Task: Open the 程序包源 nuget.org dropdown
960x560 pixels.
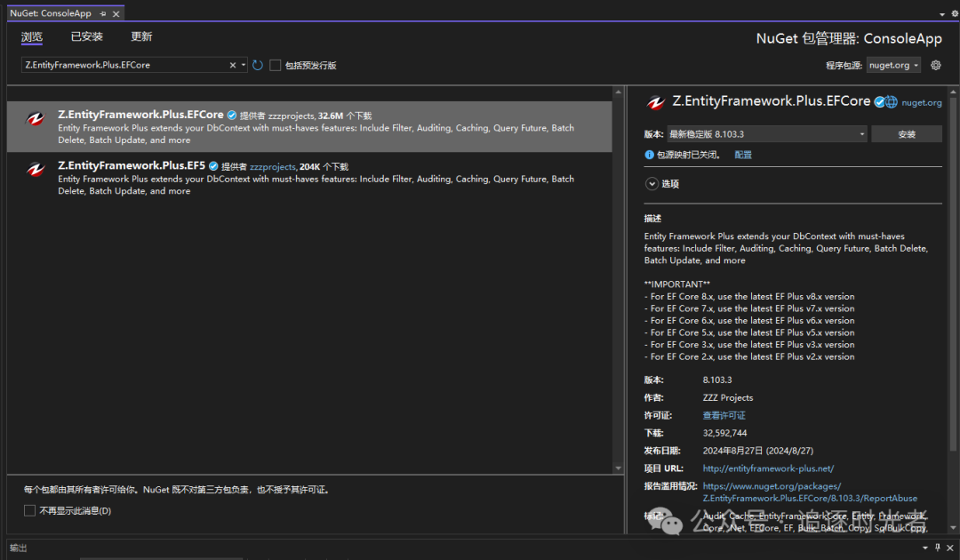Action: [x=893, y=65]
